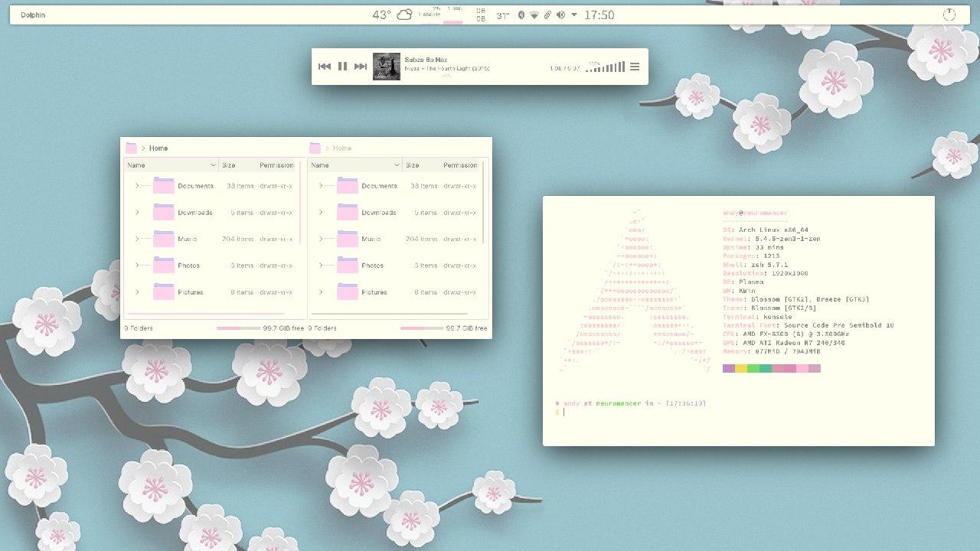Image resolution: width=980 pixels, height=551 pixels.
Task: Expand Downloads folder in right pane
Action: coord(321,212)
